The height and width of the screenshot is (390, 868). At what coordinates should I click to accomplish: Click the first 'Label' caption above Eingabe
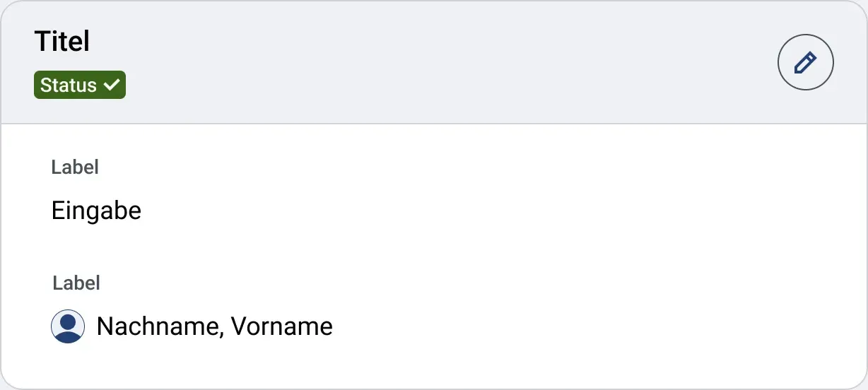click(x=75, y=167)
